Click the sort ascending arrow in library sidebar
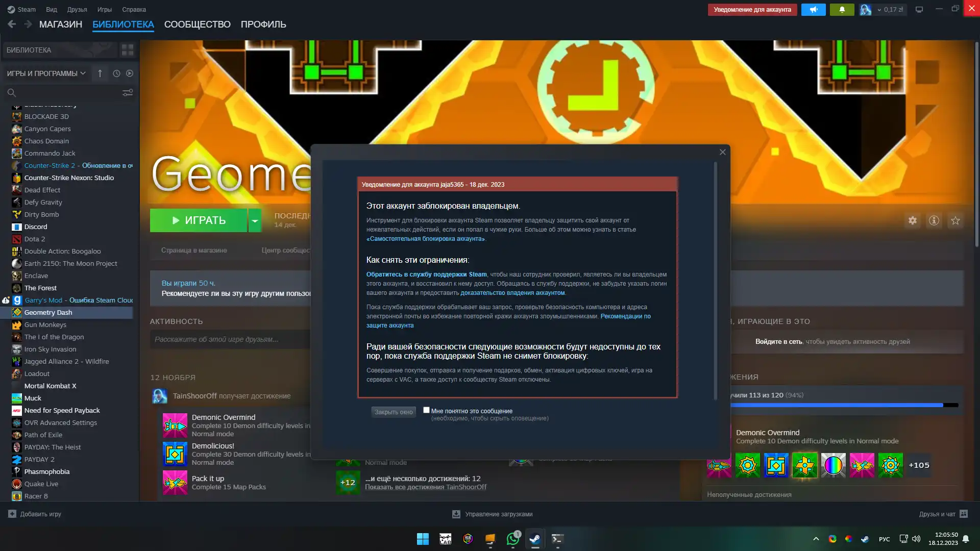Screen dimensions: 980x551 (100, 73)
